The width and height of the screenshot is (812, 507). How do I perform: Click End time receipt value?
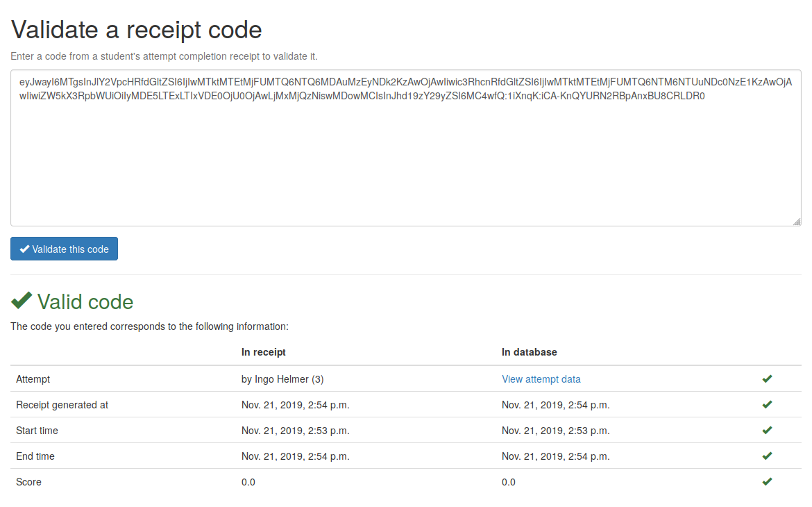295,456
